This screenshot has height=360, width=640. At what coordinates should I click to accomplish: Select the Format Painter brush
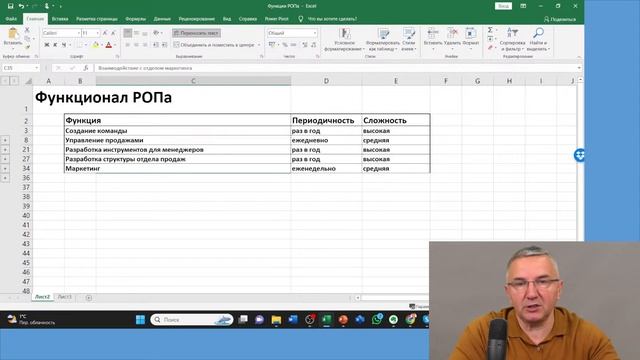27,47
